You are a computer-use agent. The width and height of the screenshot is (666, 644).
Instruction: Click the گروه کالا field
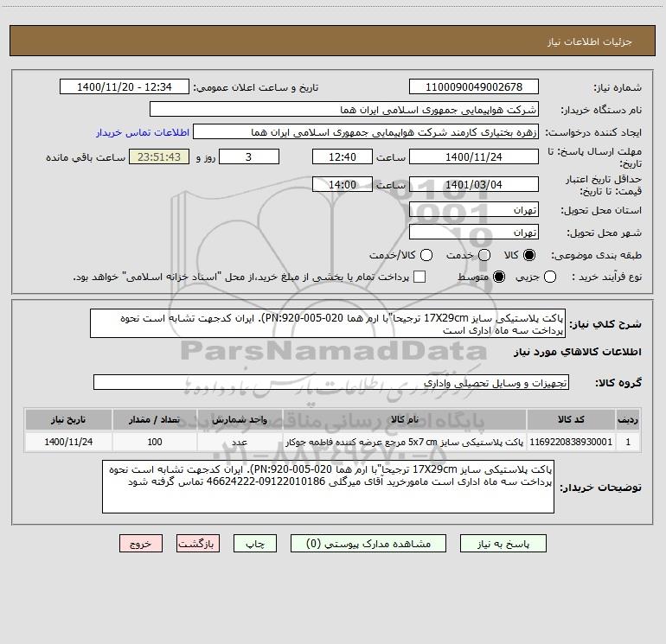click(331, 382)
